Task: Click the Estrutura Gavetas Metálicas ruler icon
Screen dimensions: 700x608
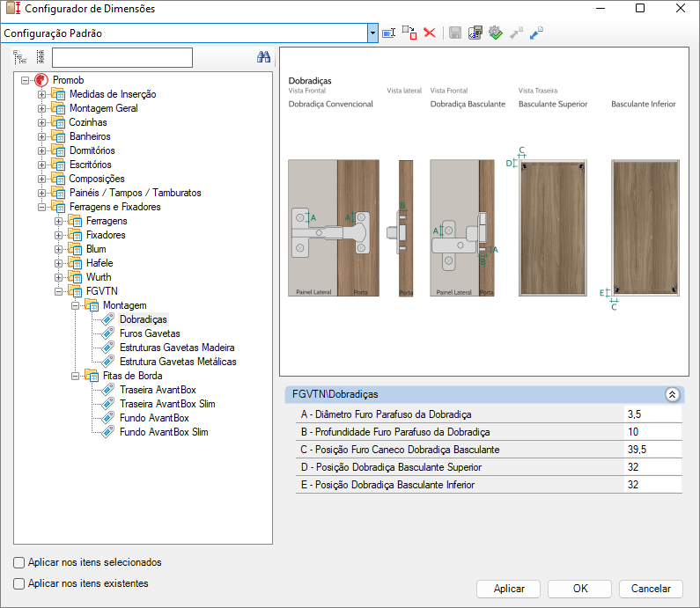Action: click(x=108, y=362)
